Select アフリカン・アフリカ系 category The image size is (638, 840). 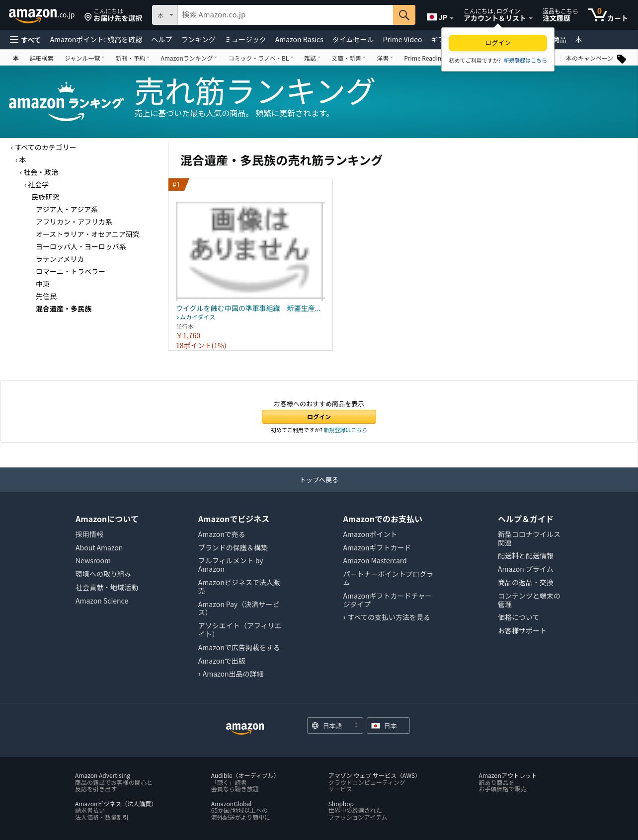(74, 222)
